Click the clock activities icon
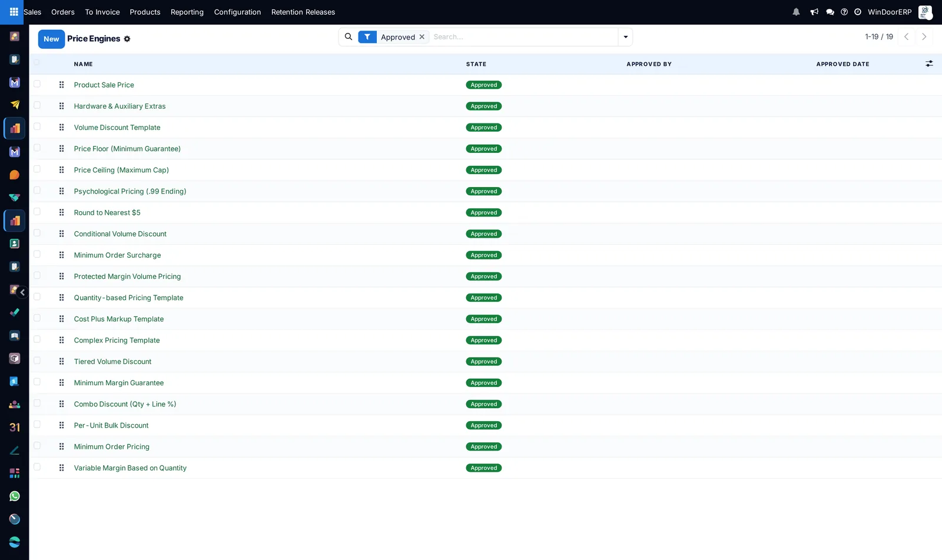 [x=858, y=12]
